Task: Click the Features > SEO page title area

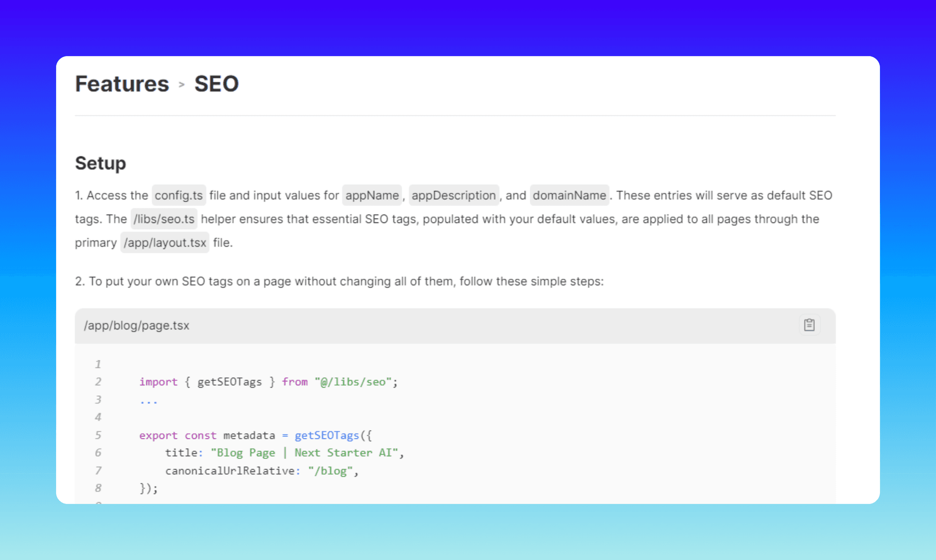Action: tap(156, 84)
